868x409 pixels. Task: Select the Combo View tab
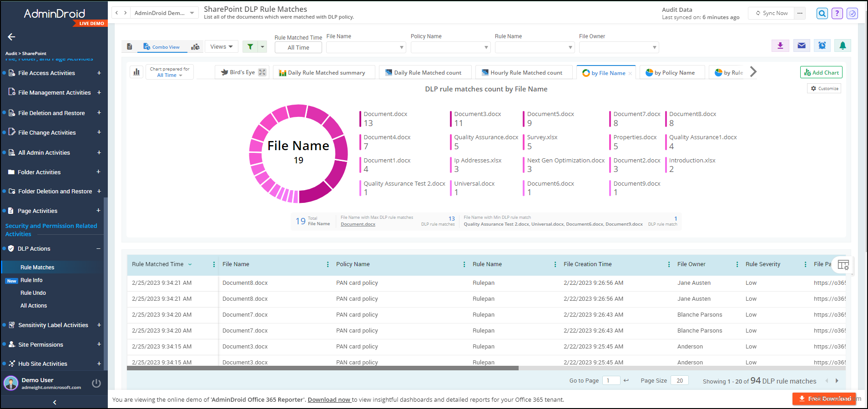pos(161,47)
